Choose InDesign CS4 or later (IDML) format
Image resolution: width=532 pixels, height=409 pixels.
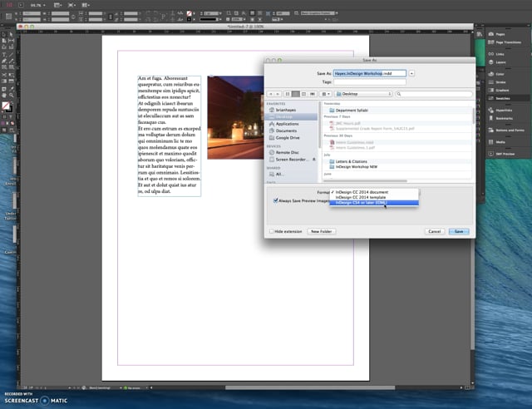point(362,202)
